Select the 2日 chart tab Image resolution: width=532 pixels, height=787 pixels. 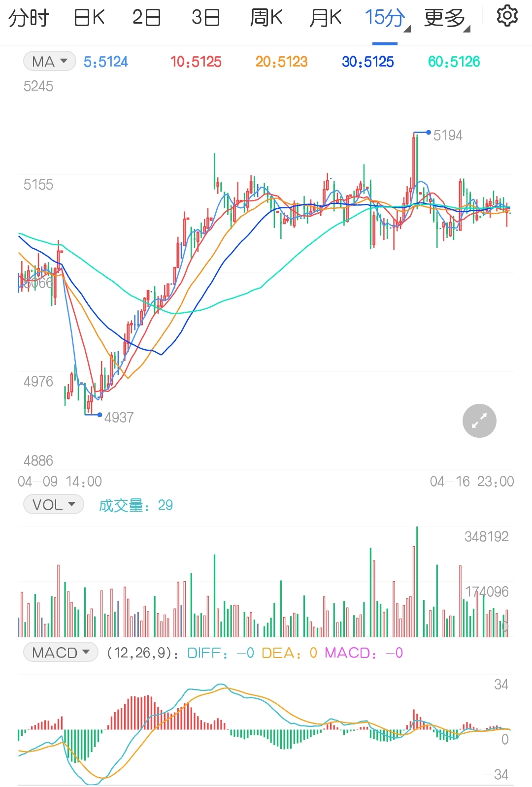[147, 18]
